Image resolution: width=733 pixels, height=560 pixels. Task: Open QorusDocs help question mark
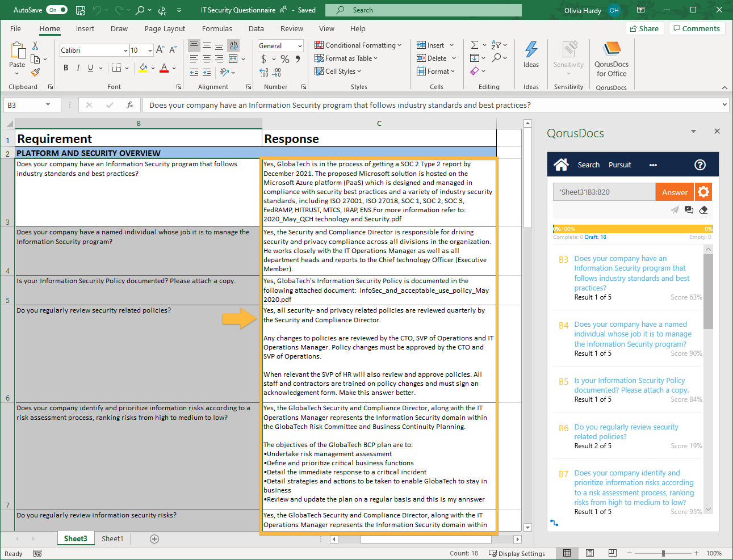coord(700,165)
